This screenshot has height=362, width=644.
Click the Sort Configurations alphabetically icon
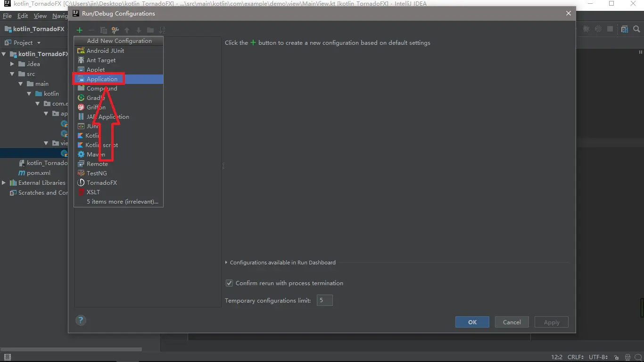162,30
